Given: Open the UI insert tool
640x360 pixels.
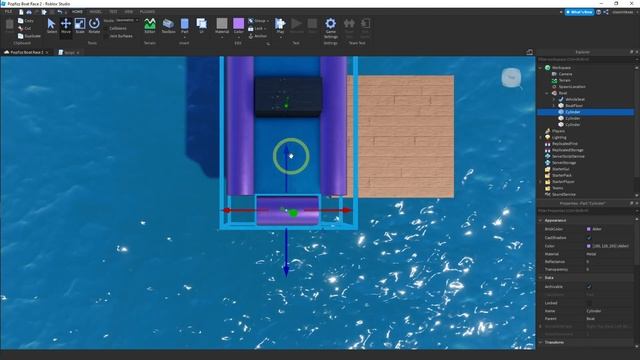Looking at the screenshot, I should point(202,26).
